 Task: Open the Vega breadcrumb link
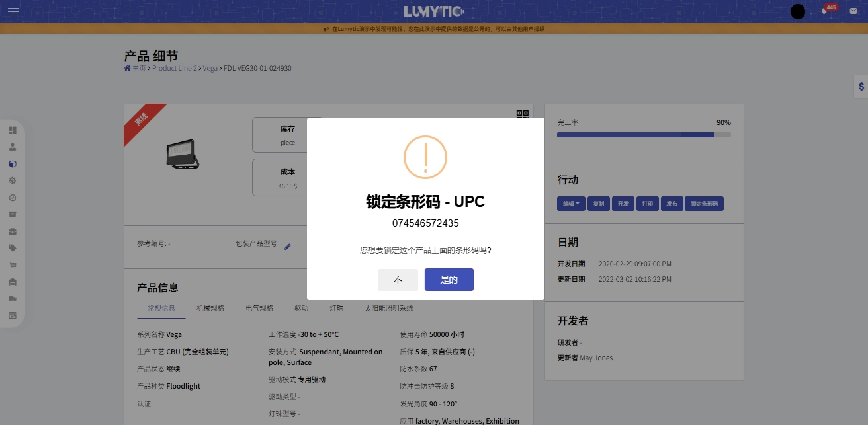(210, 68)
